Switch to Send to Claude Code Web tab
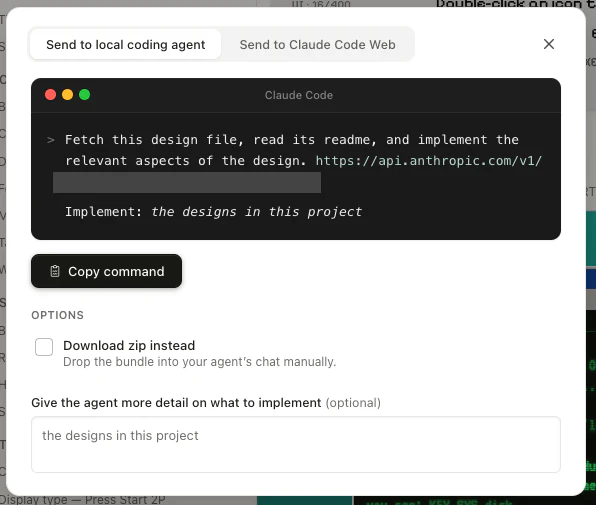 click(x=317, y=44)
